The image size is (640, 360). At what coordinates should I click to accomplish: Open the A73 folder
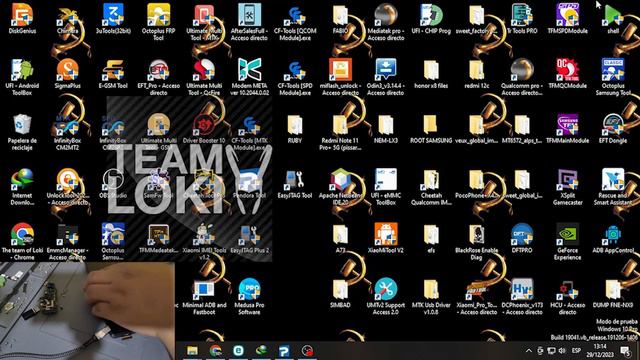point(340,235)
